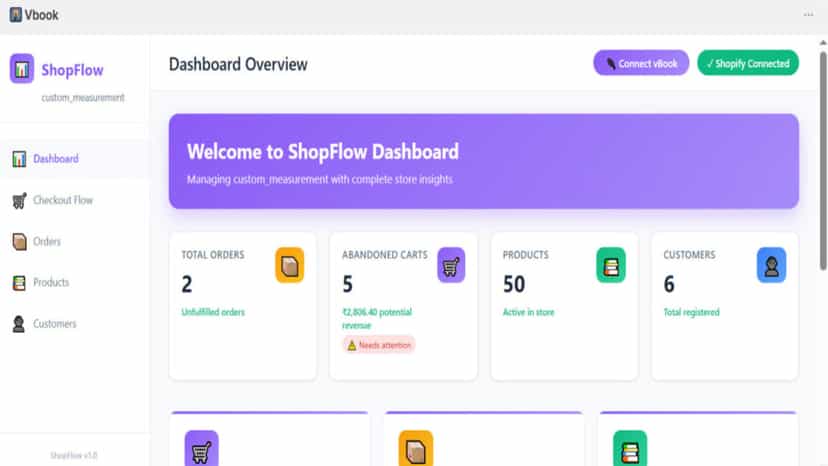Image resolution: width=828 pixels, height=466 pixels.
Task: Click the warning triangle in Needs attention badge
Action: 352,346
